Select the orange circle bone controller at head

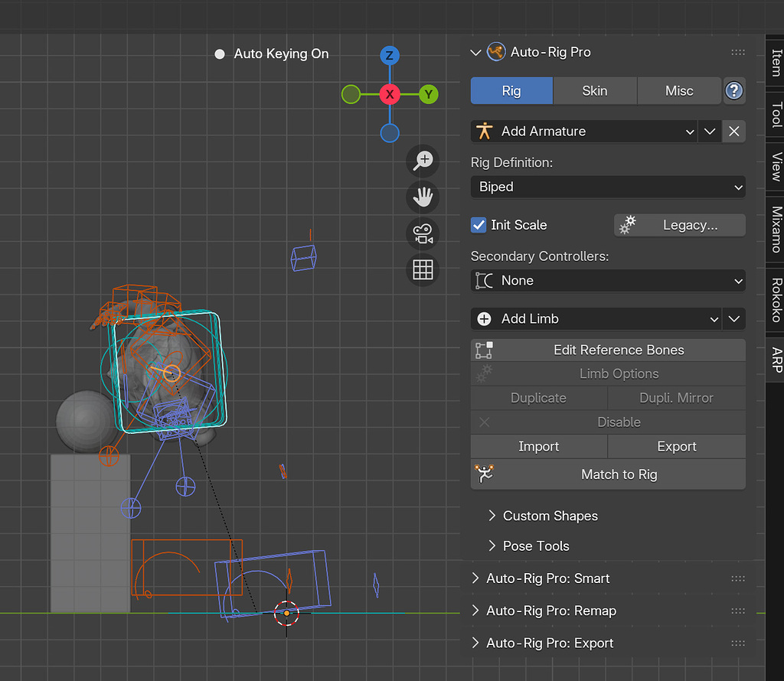pos(172,373)
